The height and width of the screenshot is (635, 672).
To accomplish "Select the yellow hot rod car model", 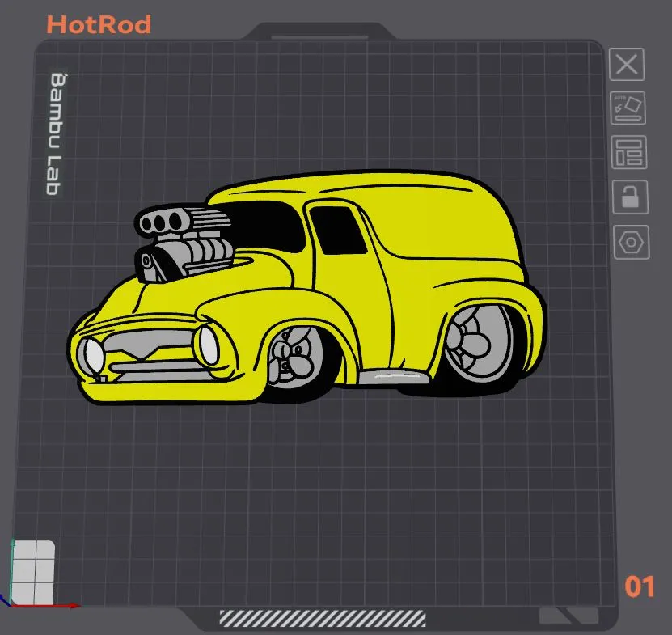I will pyautogui.click(x=307, y=287).
